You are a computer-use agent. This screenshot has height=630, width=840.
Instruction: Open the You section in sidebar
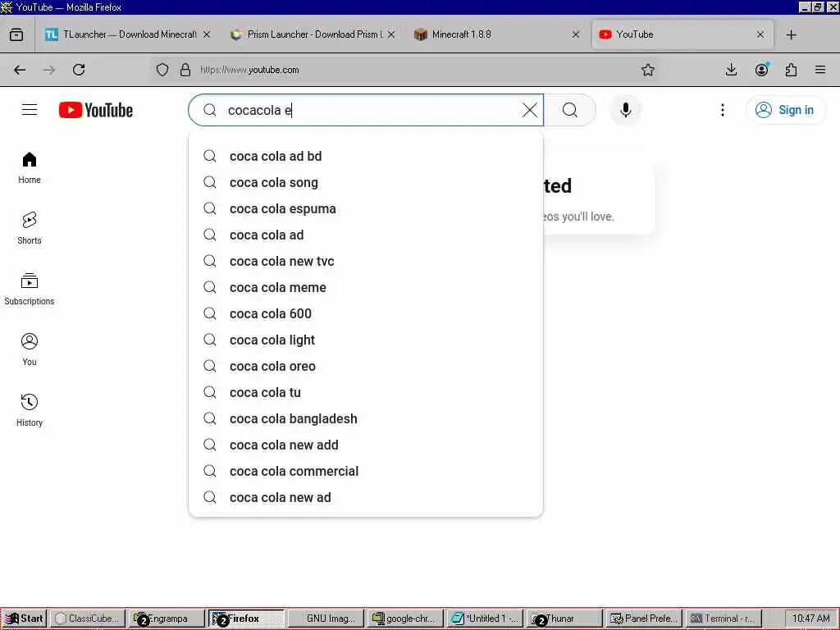(x=30, y=349)
